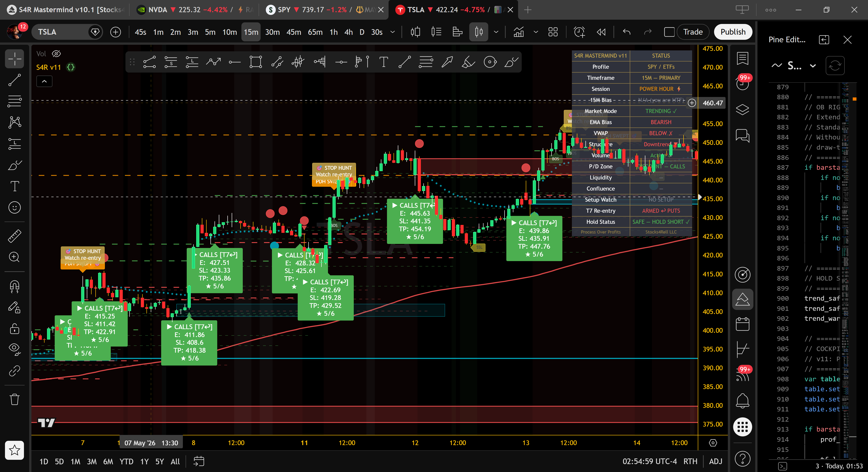Toggle the favorites drawing toolbar star
The image size is (868, 472).
pyautogui.click(x=14, y=450)
